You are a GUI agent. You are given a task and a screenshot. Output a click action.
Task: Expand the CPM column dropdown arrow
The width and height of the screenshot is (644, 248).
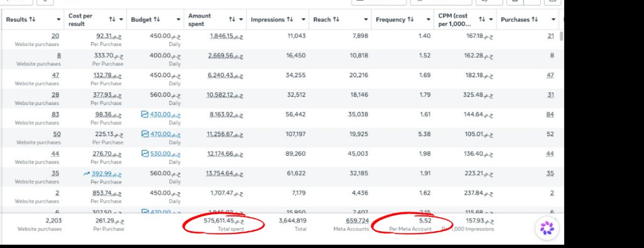[491, 19]
